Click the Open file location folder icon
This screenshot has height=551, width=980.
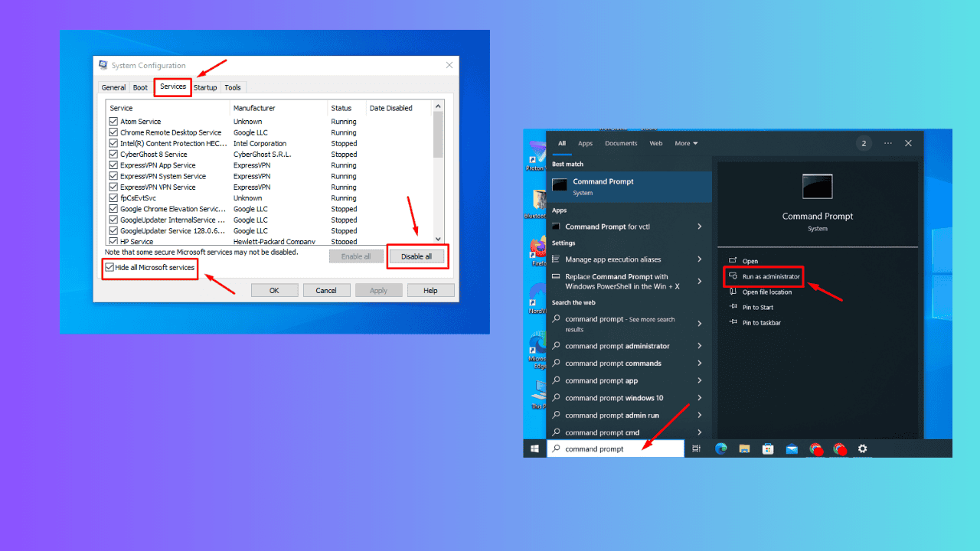[x=733, y=292]
